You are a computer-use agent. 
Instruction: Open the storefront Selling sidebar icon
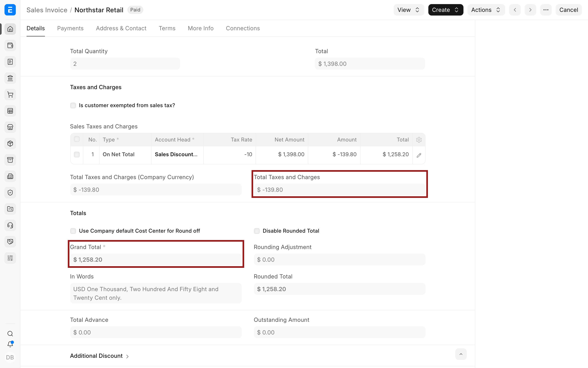pos(10,127)
